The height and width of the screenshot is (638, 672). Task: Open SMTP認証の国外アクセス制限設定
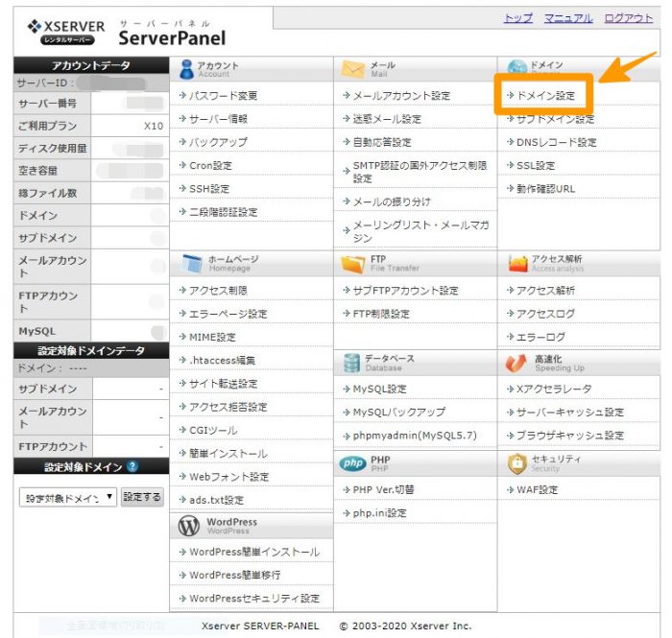[x=420, y=172]
